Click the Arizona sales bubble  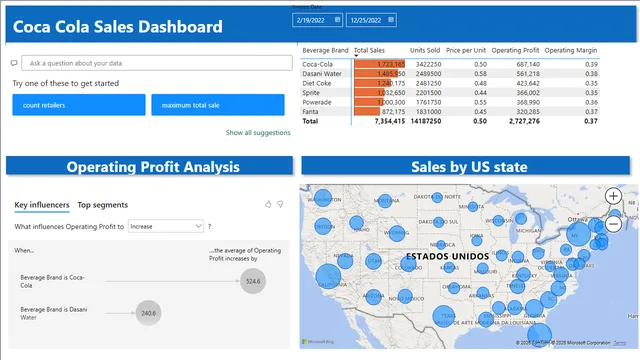tap(373, 296)
